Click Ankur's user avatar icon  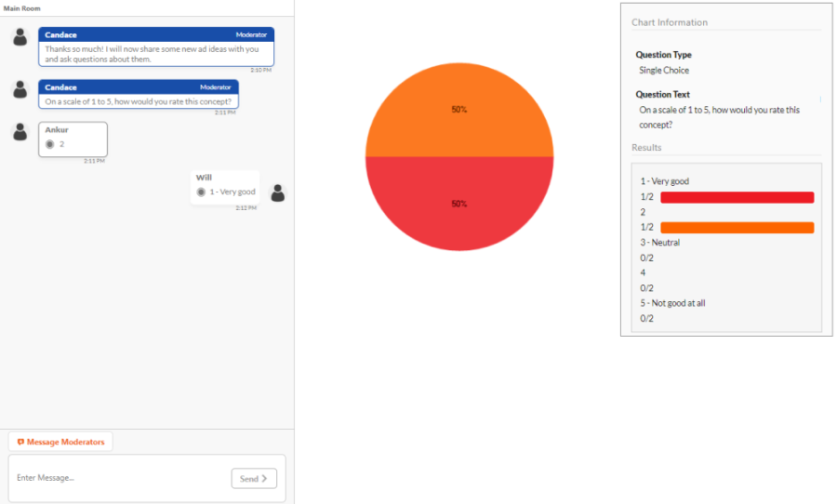pyautogui.click(x=20, y=132)
